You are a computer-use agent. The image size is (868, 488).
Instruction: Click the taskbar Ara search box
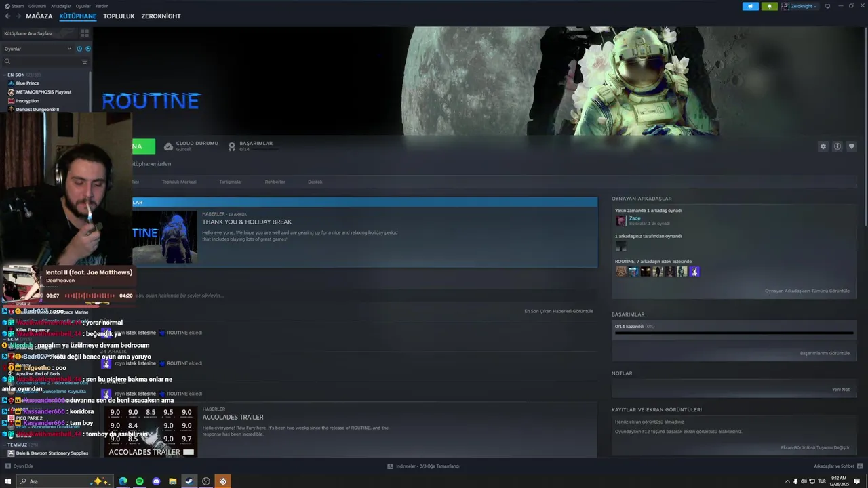64,481
